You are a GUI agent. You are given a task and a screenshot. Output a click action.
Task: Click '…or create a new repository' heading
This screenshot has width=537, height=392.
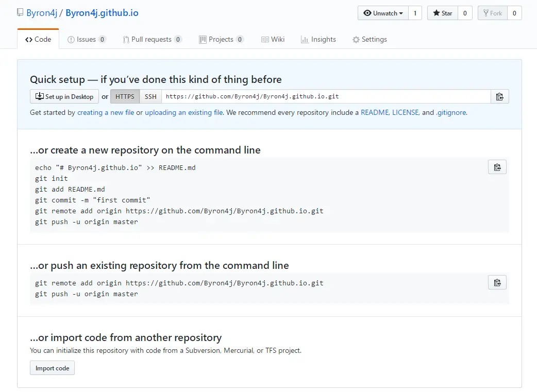point(145,150)
